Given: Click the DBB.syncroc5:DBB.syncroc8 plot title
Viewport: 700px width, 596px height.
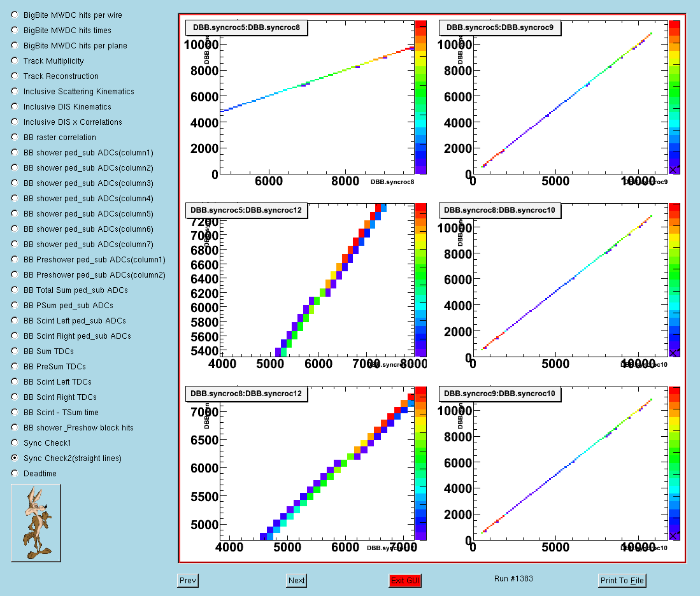Looking at the screenshot, I should (246, 27).
